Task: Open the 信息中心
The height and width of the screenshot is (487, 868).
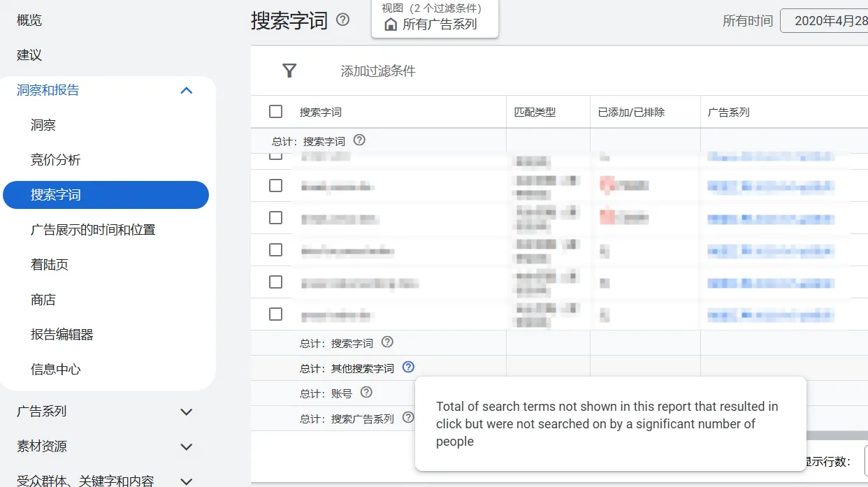Action: coord(56,370)
